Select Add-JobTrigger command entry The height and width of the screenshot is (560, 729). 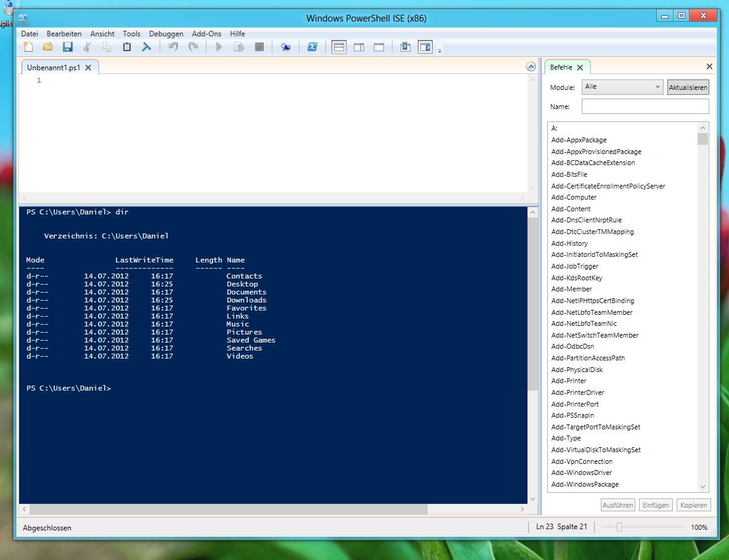575,266
